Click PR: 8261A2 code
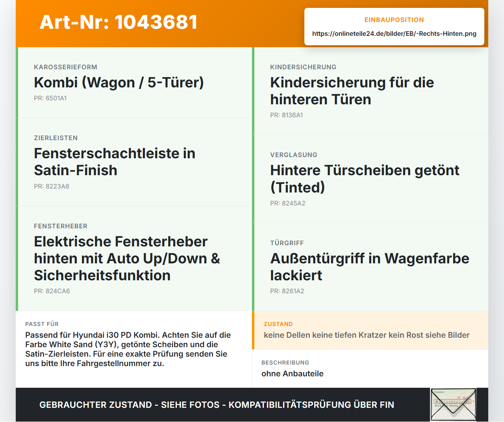504x422 pixels. (287, 291)
